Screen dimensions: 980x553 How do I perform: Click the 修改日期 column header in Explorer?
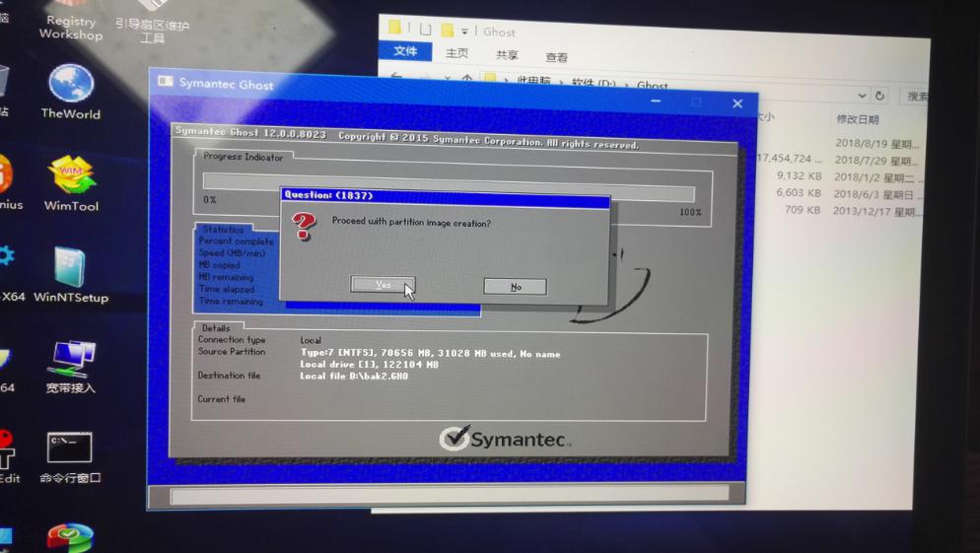(858, 118)
